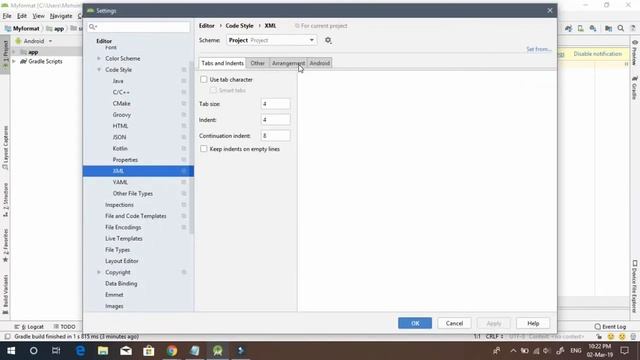Screen dimensions: 640x360
Task: Click the search icon in settings search field
Action: (93, 27)
